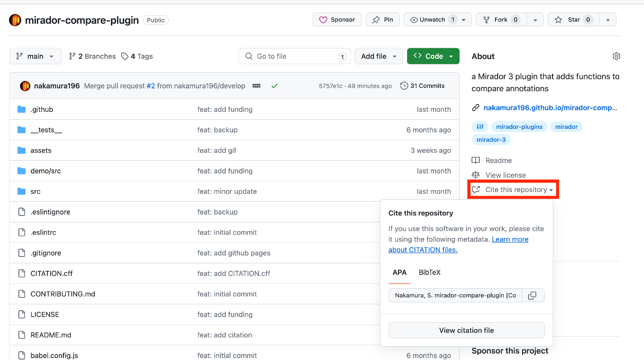Click the search magnifier in Go to file
644x360 pixels.
[249, 56]
